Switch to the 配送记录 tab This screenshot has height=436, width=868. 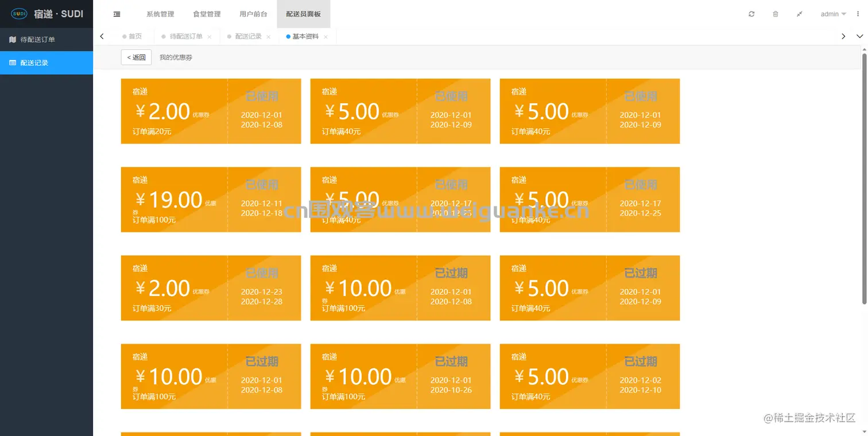[x=248, y=36]
